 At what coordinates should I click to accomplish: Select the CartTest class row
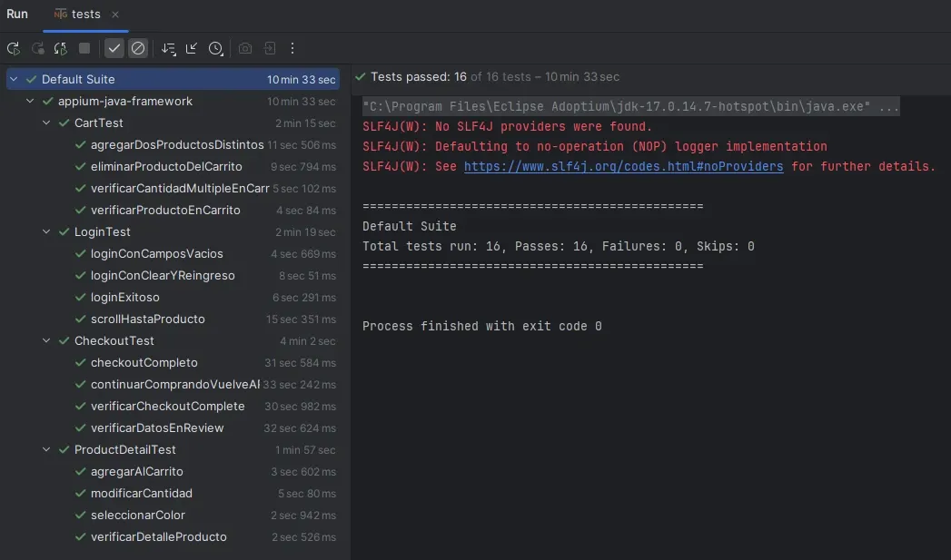click(173, 123)
